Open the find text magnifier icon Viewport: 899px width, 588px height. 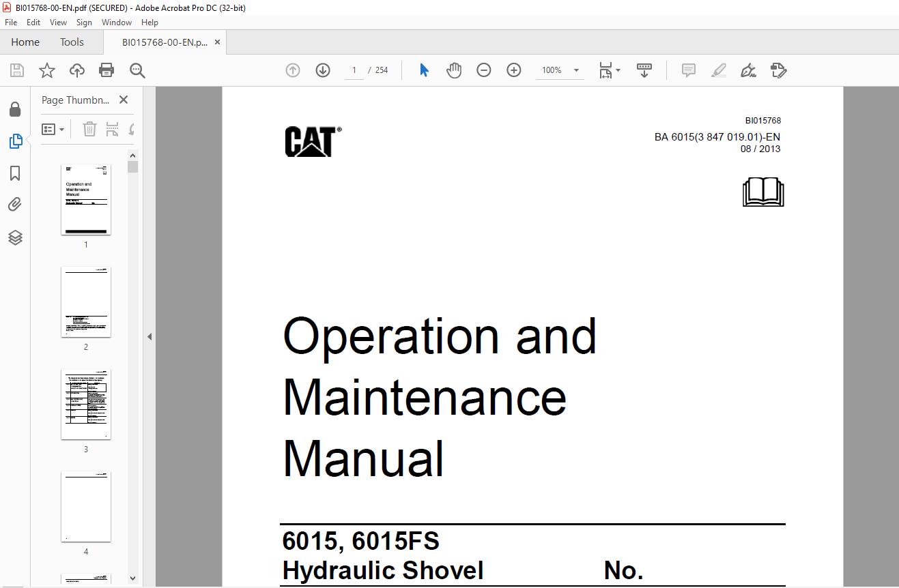point(137,70)
